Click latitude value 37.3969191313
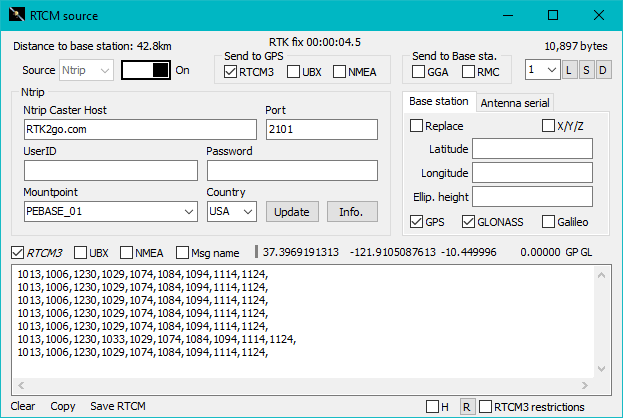 coord(301,252)
